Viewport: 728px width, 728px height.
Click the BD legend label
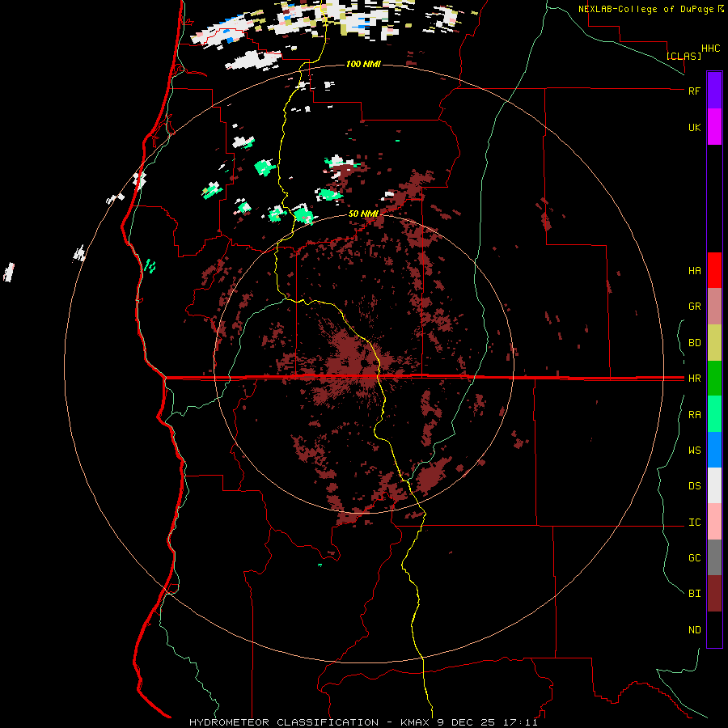coord(694,343)
